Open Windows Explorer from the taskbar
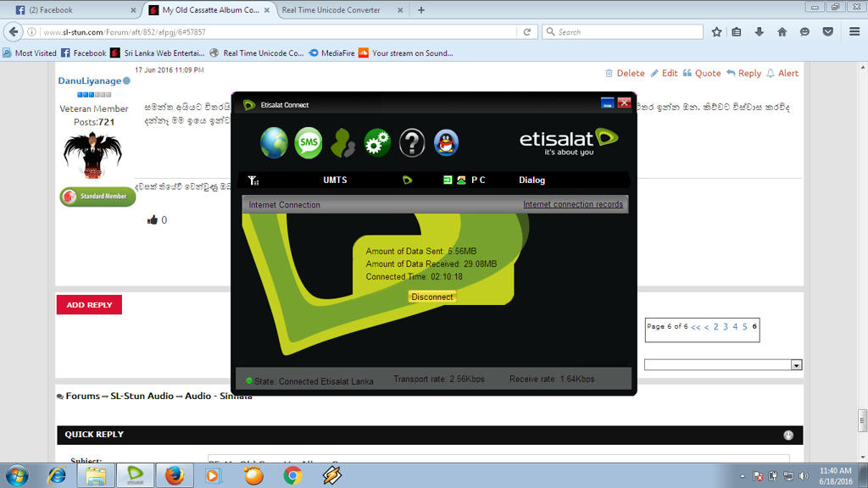Viewport: 868px width, 488px height. tap(96, 476)
